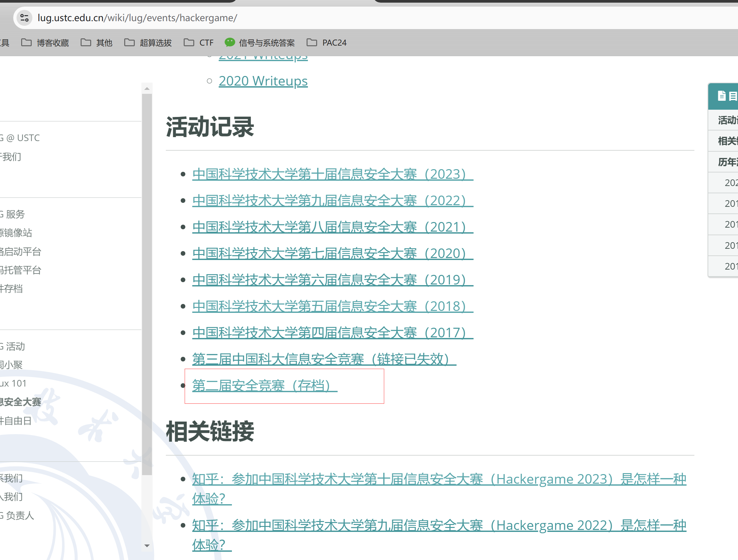Select the 镜像站 sidebar item
738x560 pixels.
tap(16, 233)
